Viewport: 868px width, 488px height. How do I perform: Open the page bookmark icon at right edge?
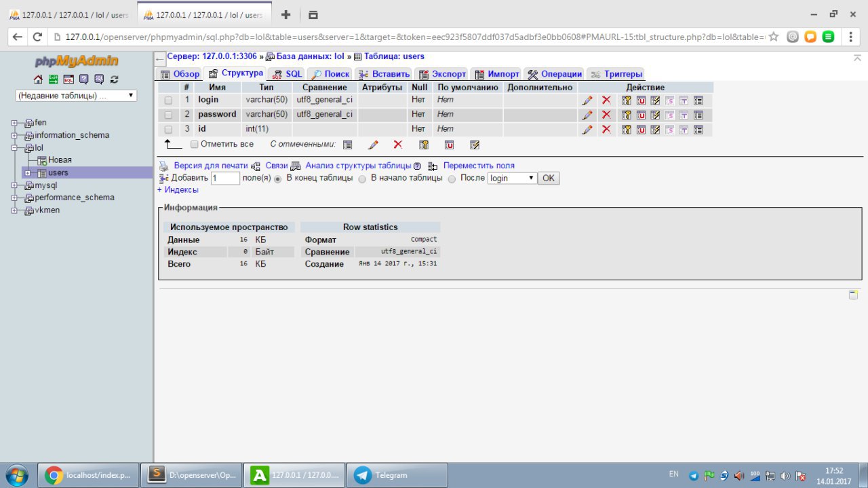(x=854, y=295)
